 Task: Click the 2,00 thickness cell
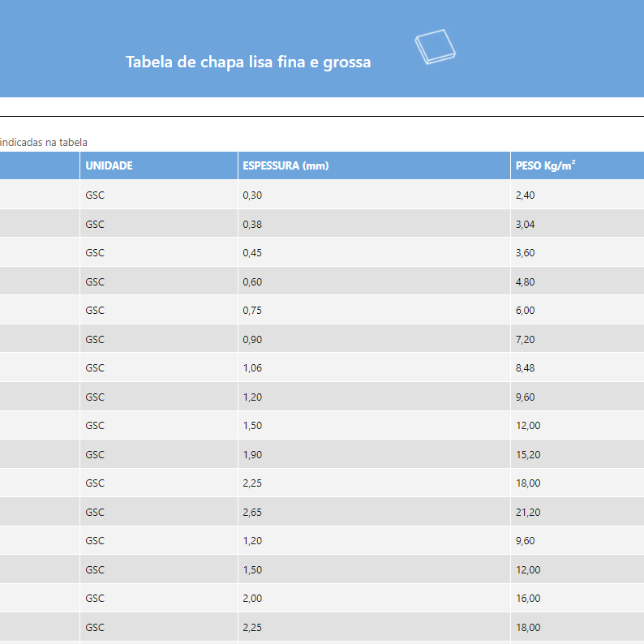pyautogui.click(x=253, y=599)
